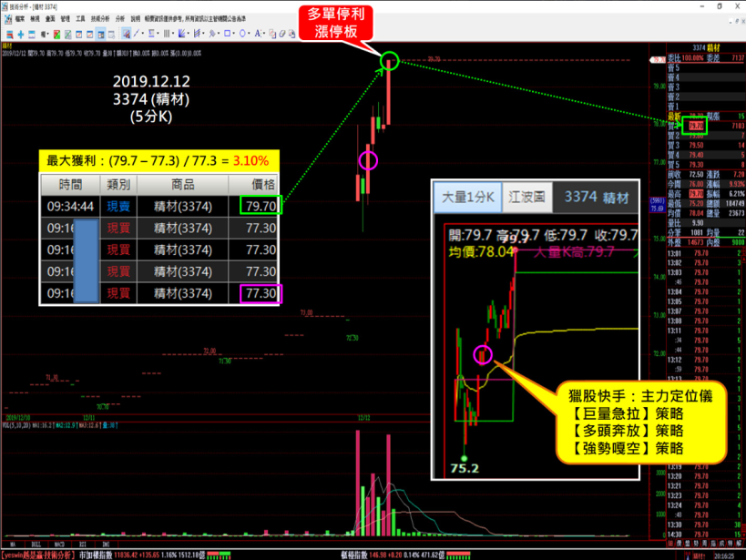746x560 pixels.
Task: Select the rectangle drawing tool
Action: pos(227,34)
